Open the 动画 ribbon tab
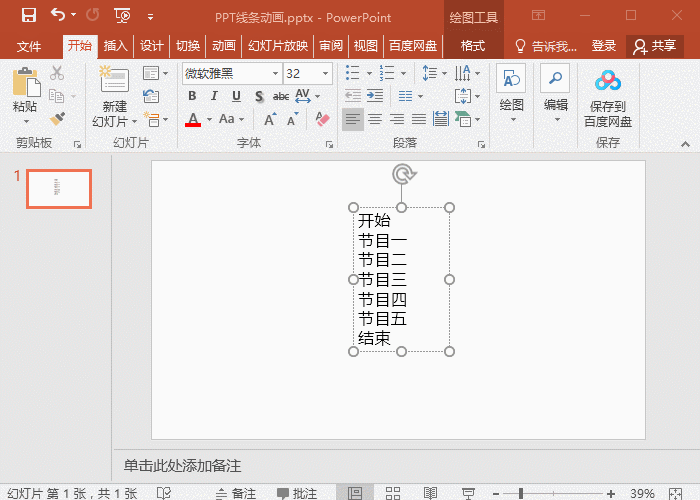 [224, 46]
